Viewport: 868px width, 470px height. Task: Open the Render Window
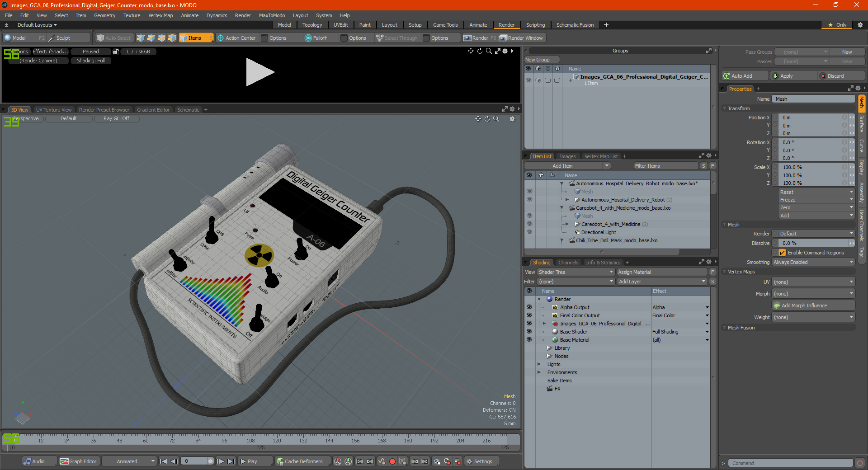[x=521, y=38]
